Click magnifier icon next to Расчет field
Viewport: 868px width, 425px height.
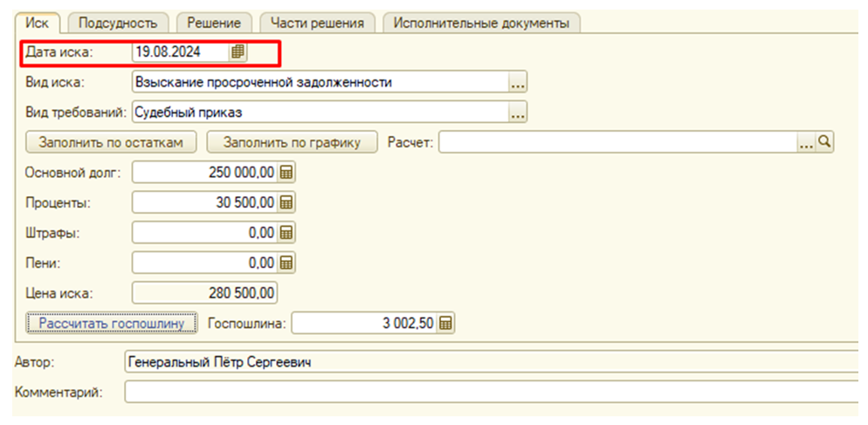click(x=824, y=143)
